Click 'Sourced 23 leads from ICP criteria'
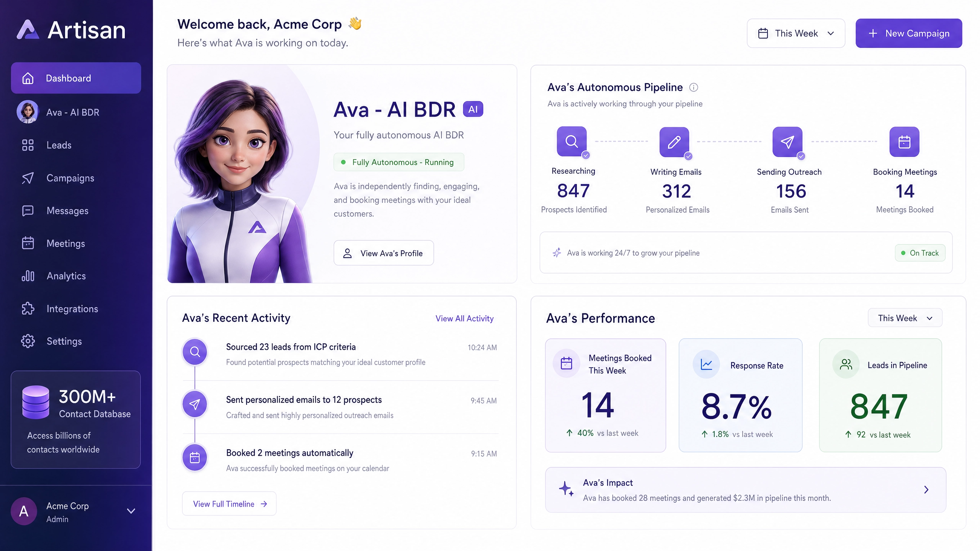Screen dimensions: 980x551 click(x=291, y=347)
